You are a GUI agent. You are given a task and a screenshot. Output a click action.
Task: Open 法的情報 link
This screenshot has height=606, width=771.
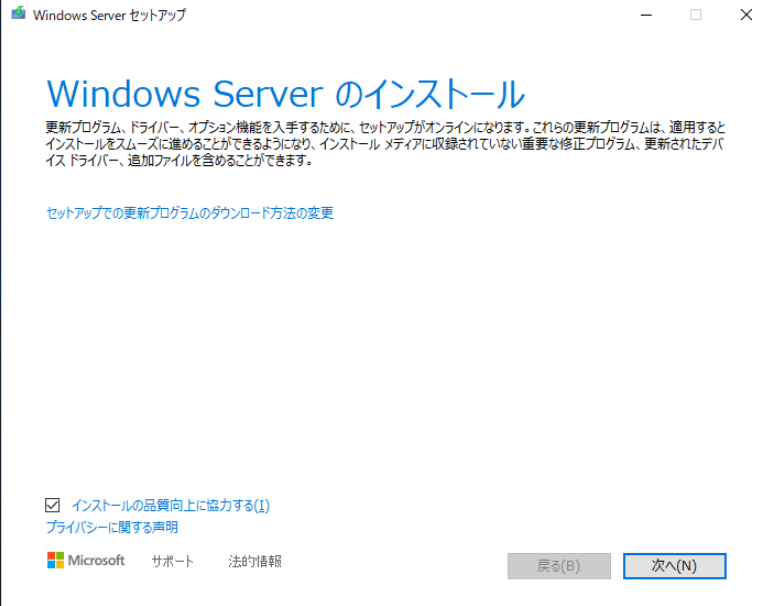tap(255, 561)
